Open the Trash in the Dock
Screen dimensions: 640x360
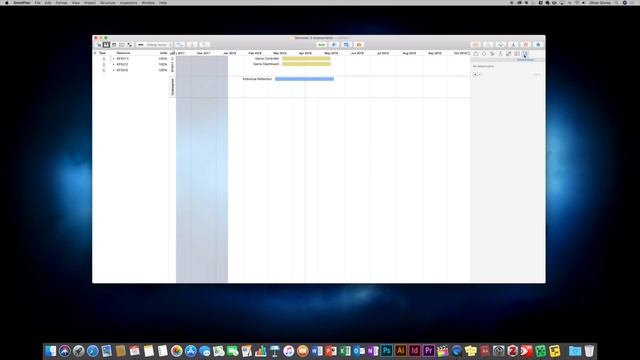coord(589,351)
